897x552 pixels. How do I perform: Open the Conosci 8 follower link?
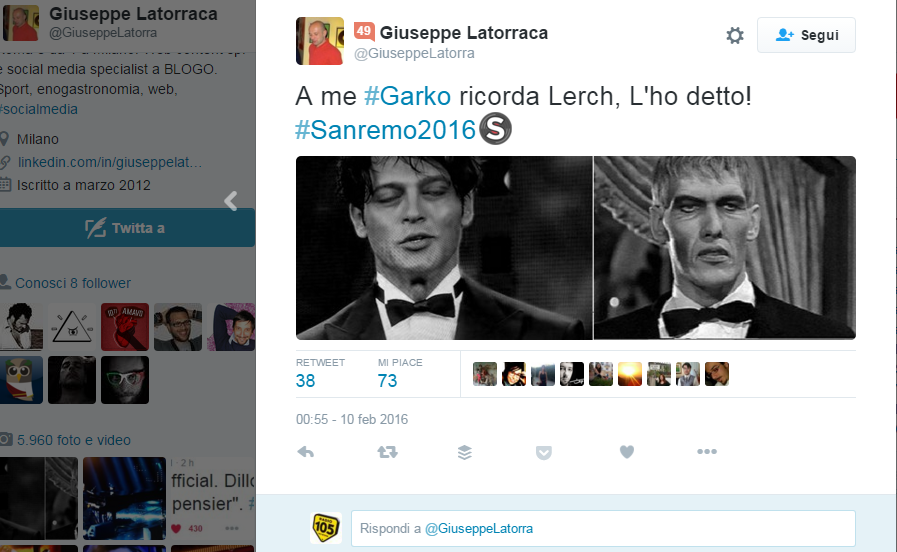tap(73, 283)
